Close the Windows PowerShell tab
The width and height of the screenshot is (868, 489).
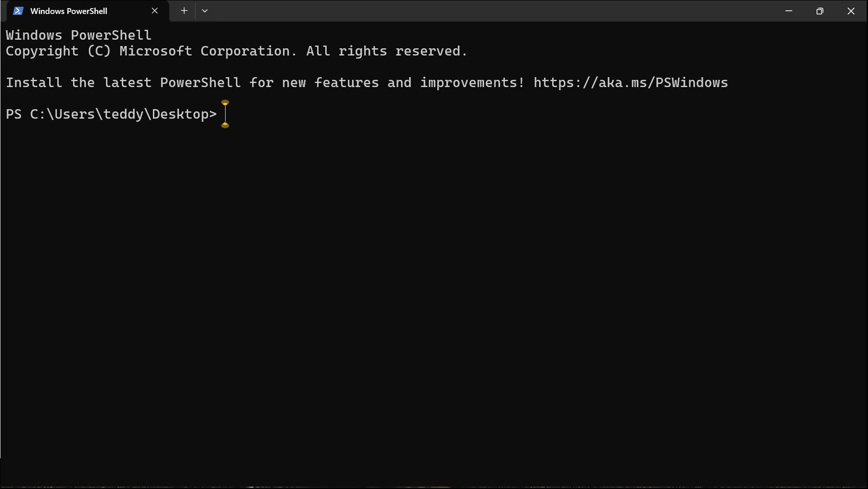155,11
